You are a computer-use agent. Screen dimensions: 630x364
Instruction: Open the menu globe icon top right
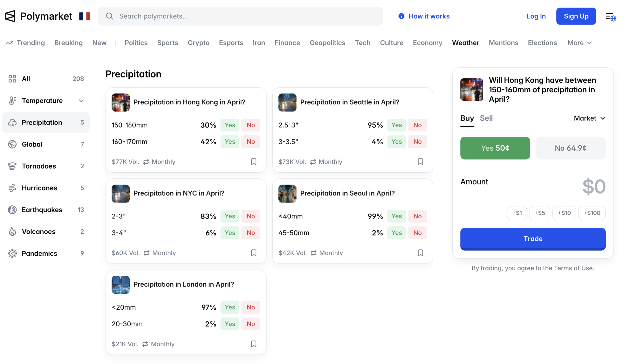(x=611, y=17)
